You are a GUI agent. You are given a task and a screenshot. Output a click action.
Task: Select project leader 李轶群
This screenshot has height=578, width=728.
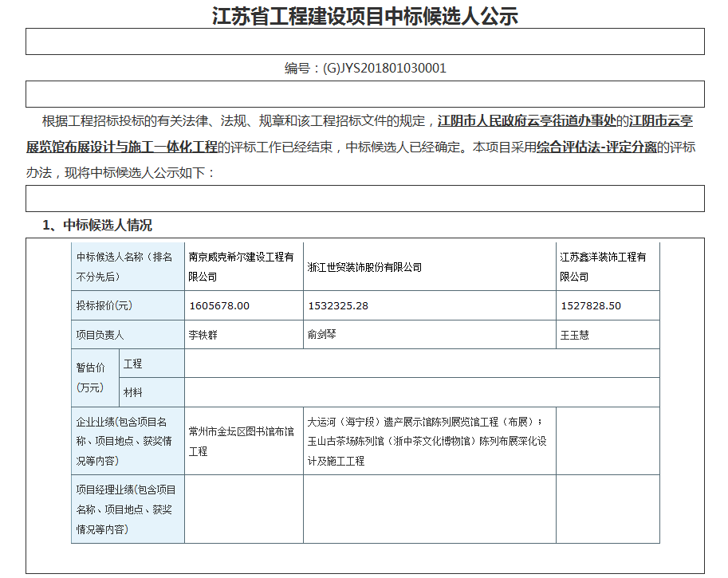click(x=203, y=336)
